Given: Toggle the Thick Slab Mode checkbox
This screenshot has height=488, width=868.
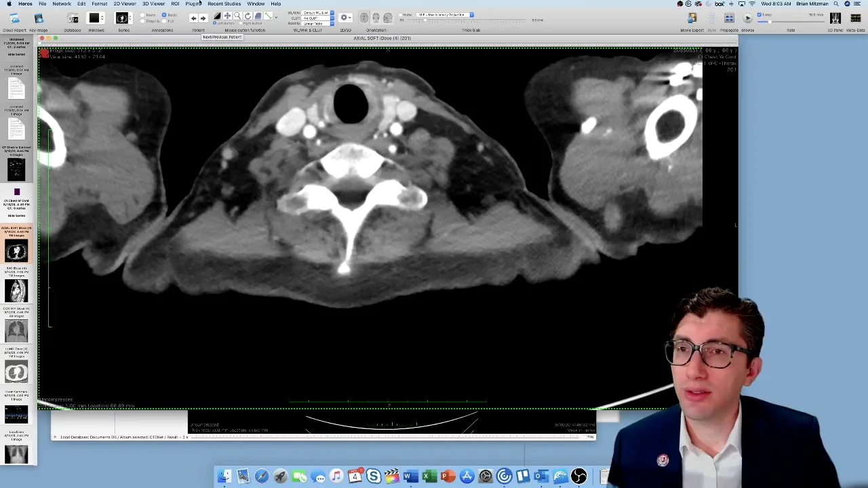Looking at the screenshot, I should (400, 14).
